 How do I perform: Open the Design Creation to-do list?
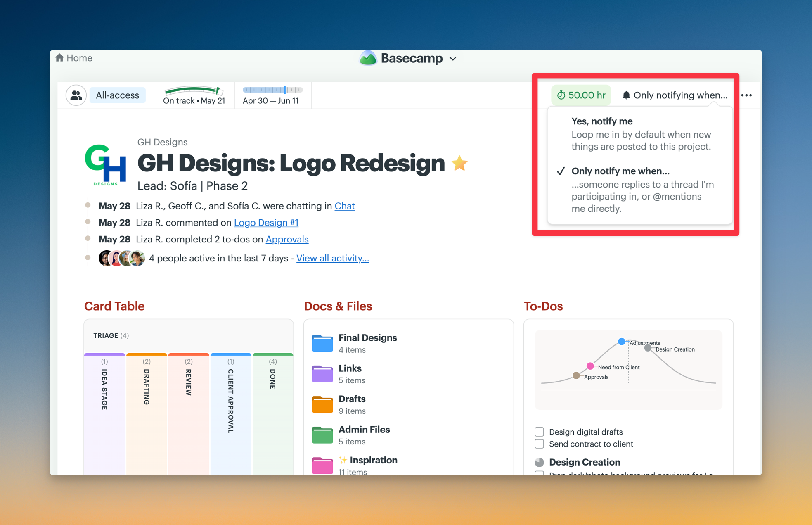(585, 462)
